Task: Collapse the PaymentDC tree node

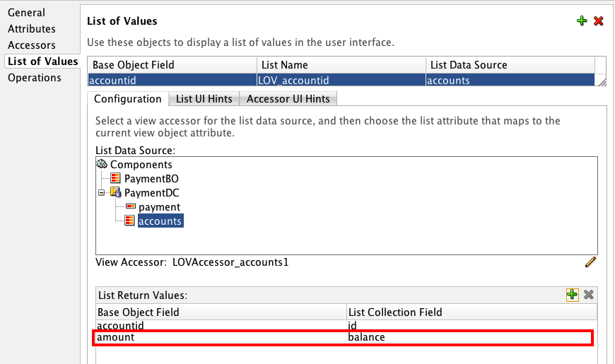Action: pyautogui.click(x=102, y=193)
